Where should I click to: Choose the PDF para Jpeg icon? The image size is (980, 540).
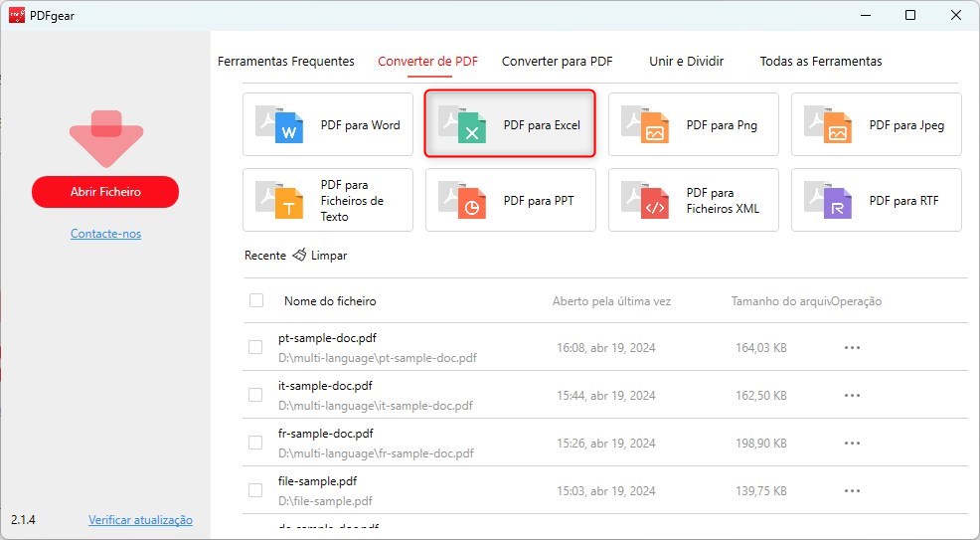coord(828,124)
